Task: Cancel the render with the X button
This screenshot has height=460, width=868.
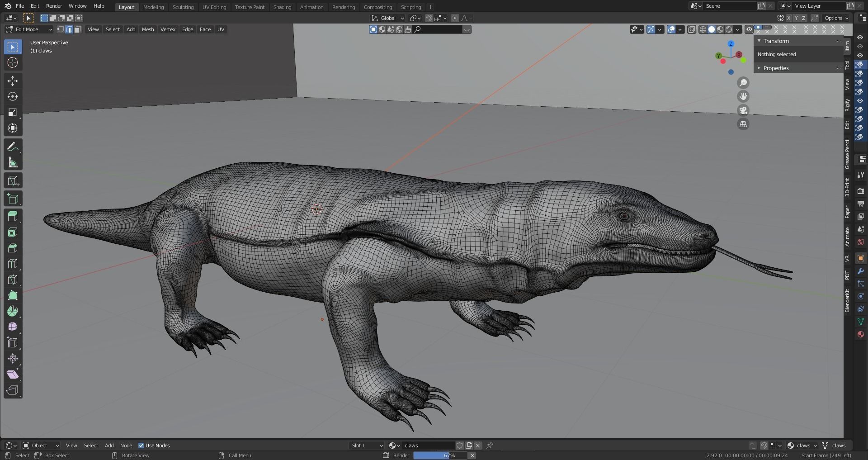Action: (472, 455)
